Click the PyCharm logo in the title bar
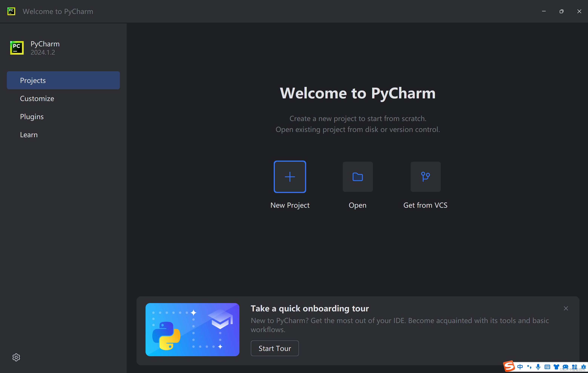588x373 pixels. coord(11,11)
